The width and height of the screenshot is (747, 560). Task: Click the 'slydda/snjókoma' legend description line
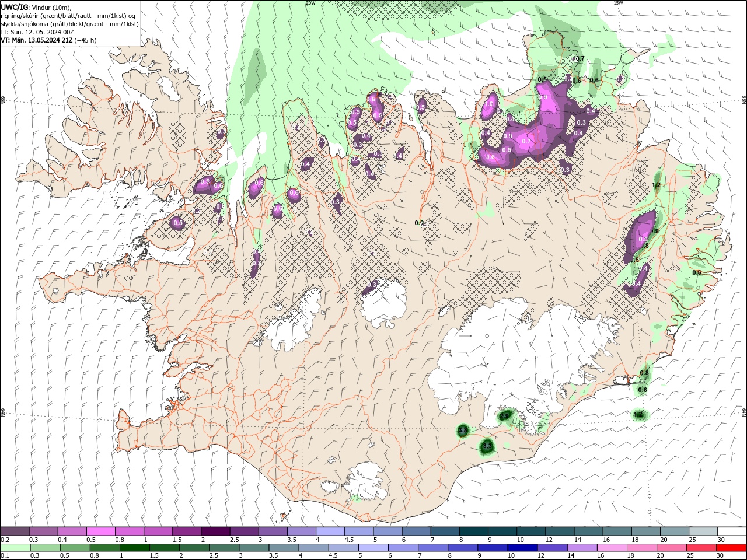70,24
